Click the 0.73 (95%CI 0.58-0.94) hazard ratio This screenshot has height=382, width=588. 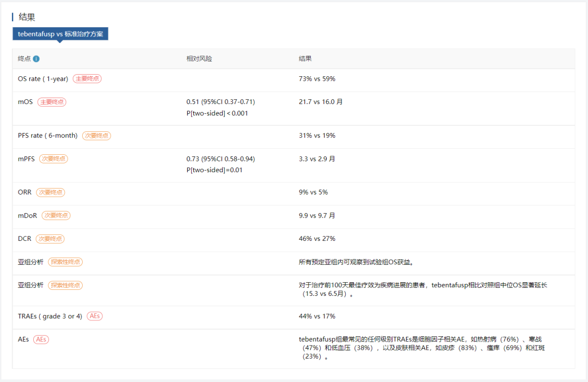click(220, 159)
